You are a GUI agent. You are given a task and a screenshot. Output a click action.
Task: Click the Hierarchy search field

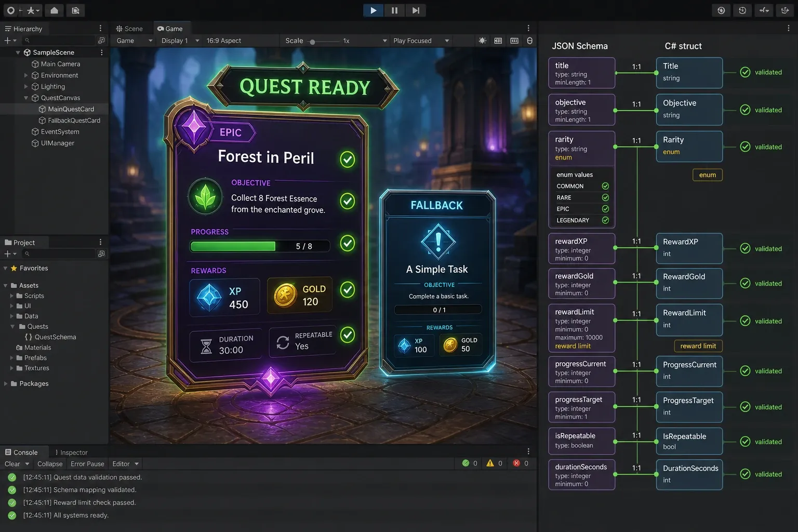coord(59,41)
